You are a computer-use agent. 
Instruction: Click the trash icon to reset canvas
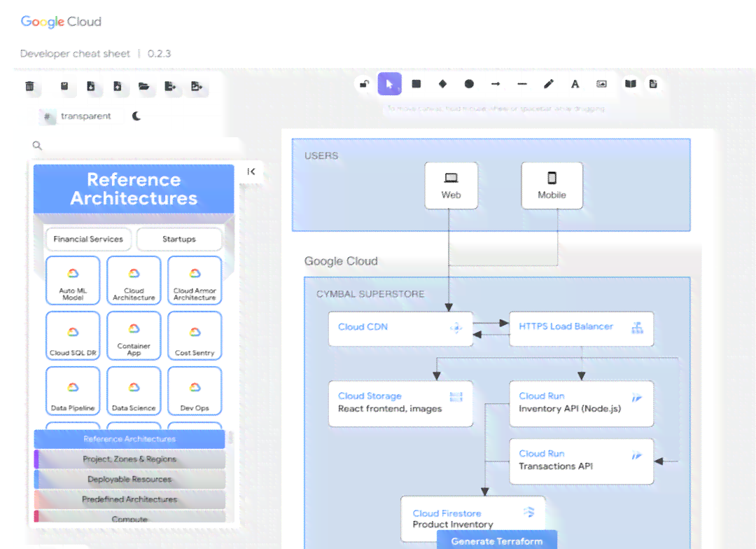coord(30,86)
